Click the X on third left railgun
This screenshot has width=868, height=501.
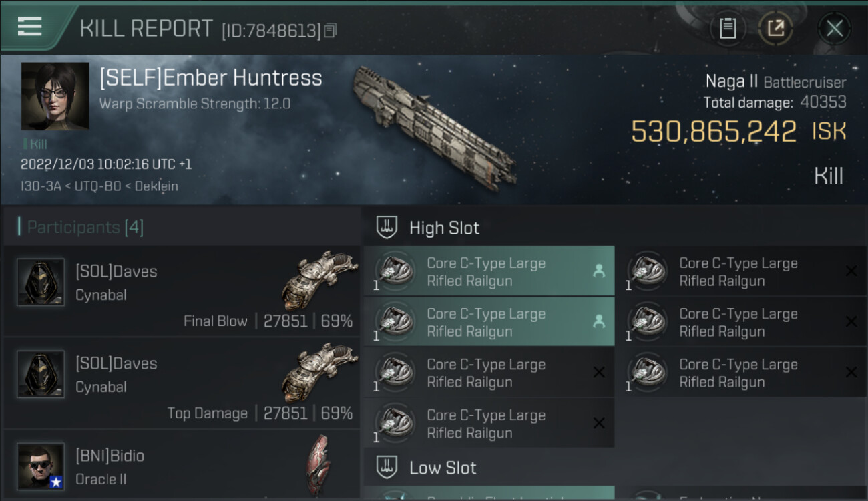coord(599,372)
